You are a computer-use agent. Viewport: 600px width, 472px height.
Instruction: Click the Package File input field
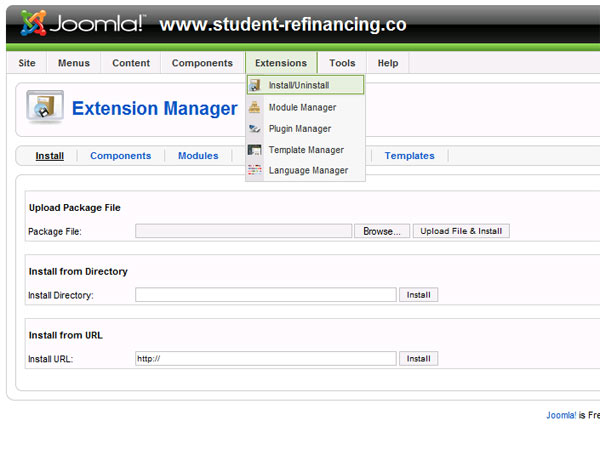click(x=244, y=231)
